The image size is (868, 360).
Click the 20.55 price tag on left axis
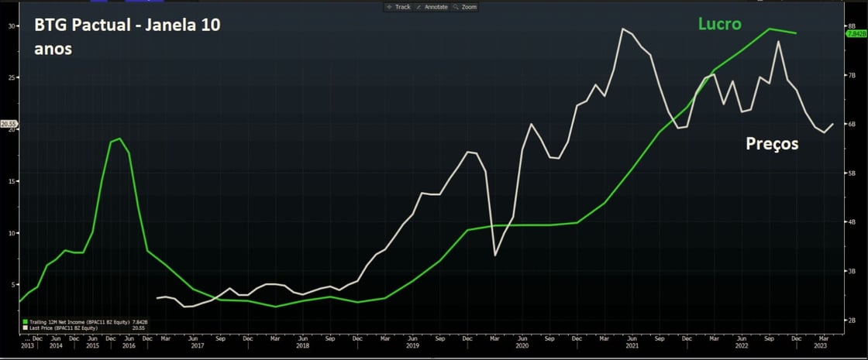point(8,124)
